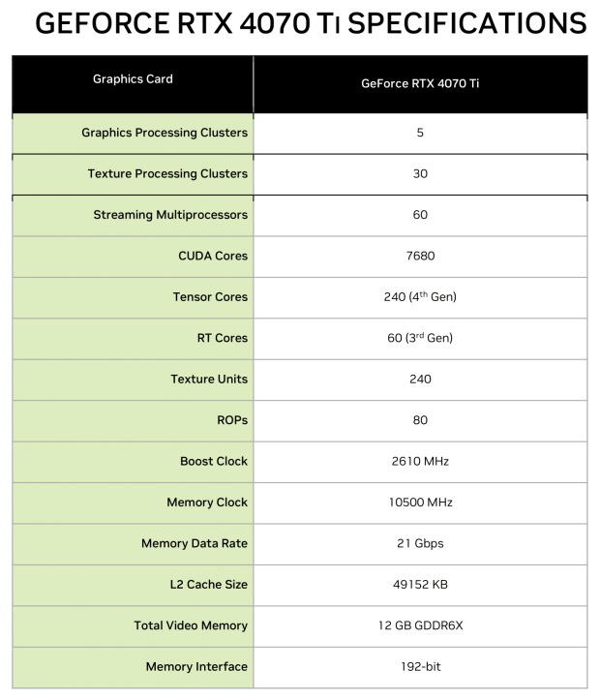Click the Tensor Cores label
This screenshot has width=600, height=700.
click(x=210, y=297)
